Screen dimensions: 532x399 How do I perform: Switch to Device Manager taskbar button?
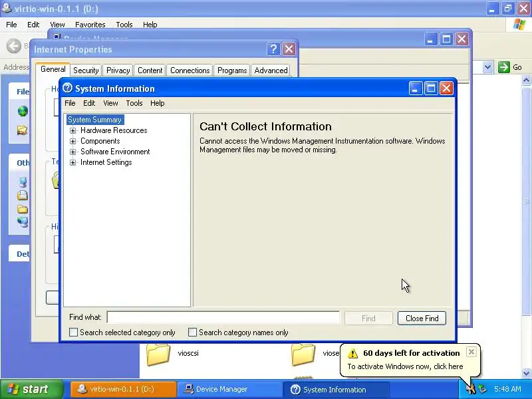[231, 389]
